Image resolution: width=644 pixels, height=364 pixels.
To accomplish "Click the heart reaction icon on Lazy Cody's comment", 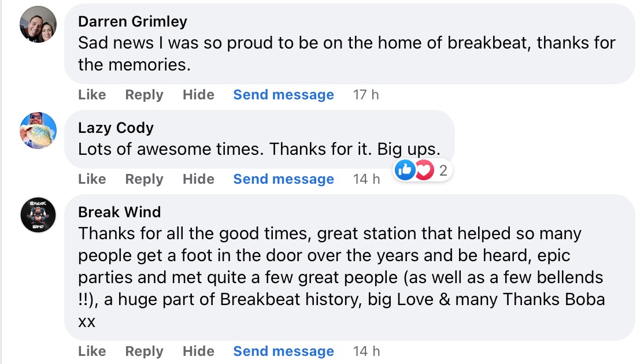I will coord(424,170).
